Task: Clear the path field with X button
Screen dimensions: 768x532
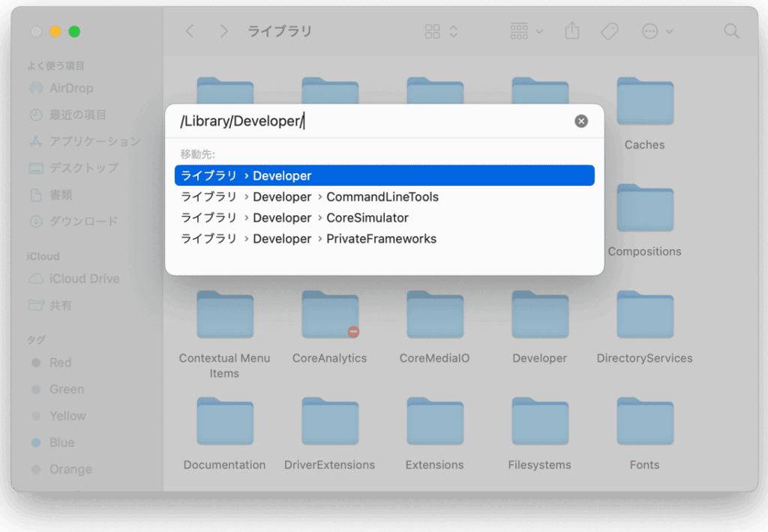Action: tap(581, 121)
